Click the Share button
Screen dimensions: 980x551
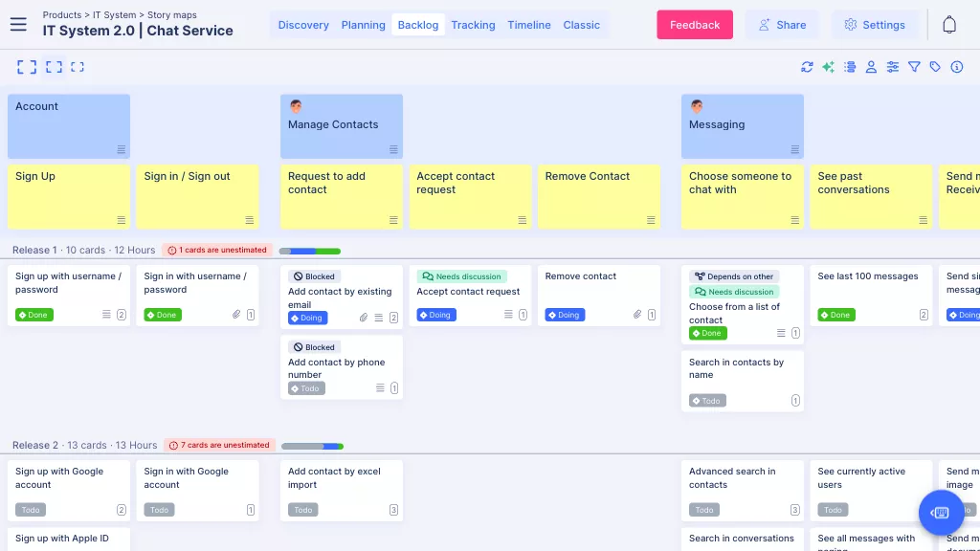click(782, 25)
